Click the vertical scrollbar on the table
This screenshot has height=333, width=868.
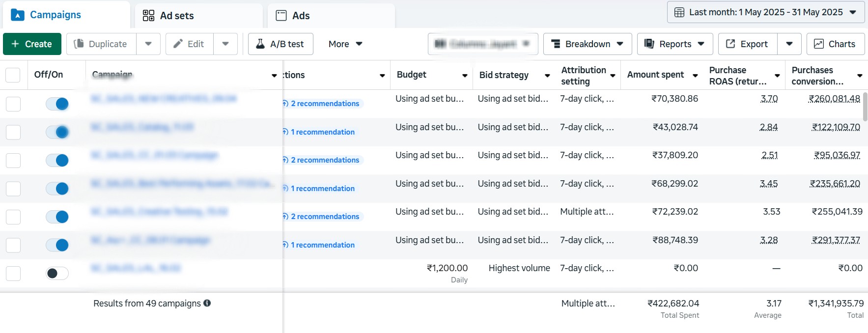865,106
